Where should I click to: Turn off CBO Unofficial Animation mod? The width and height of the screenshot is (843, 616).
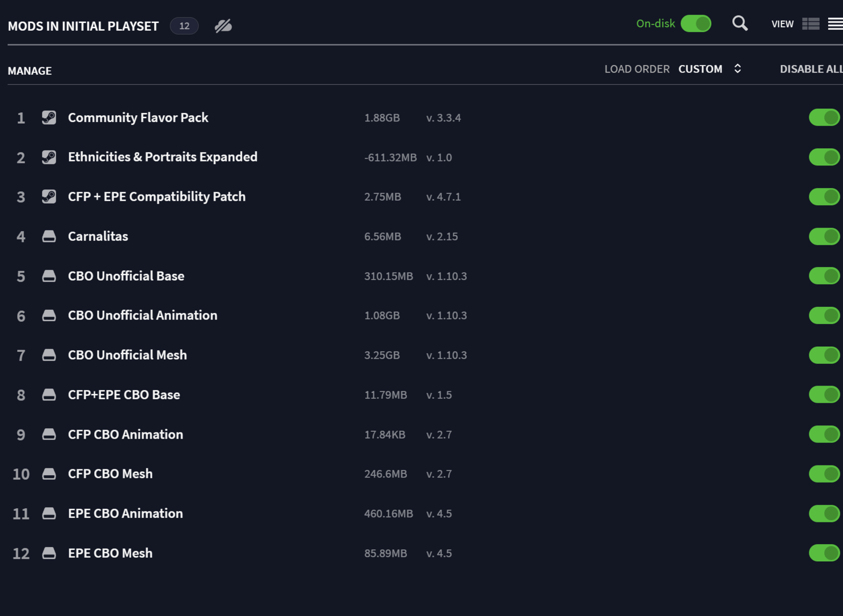pos(824,315)
